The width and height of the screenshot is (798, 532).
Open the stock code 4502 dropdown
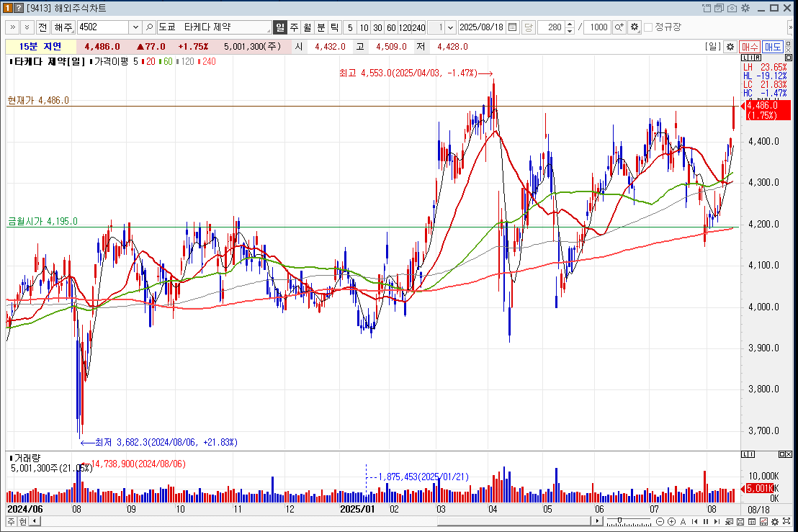click(x=135, y=27)
